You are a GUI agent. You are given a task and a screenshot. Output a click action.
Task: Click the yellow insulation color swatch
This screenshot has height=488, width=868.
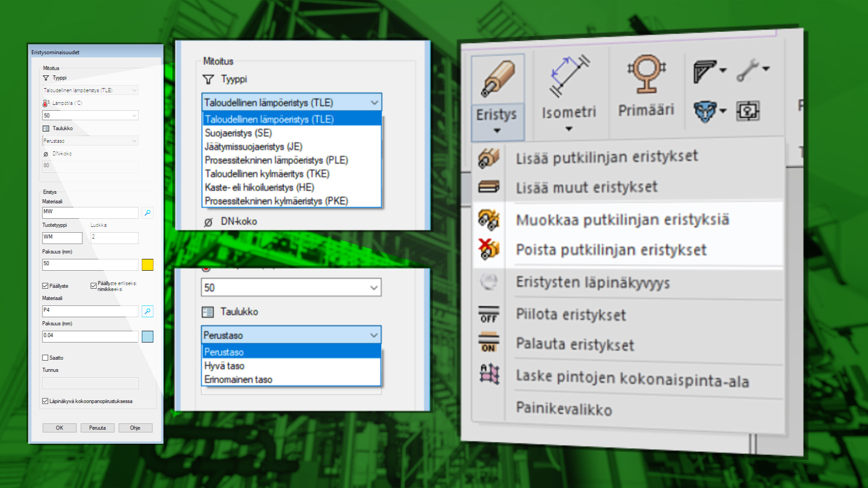click(x=147, y=265)
